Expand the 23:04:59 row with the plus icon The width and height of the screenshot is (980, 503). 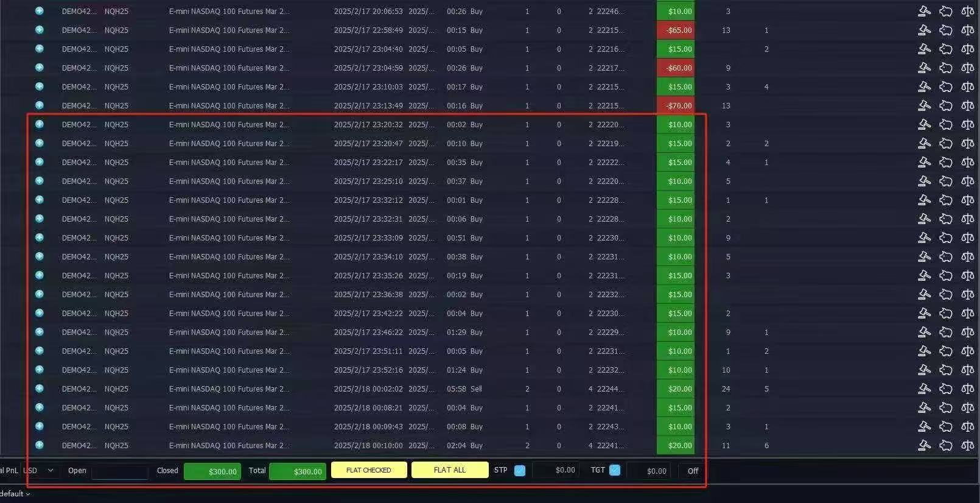[x=40, y=68]
